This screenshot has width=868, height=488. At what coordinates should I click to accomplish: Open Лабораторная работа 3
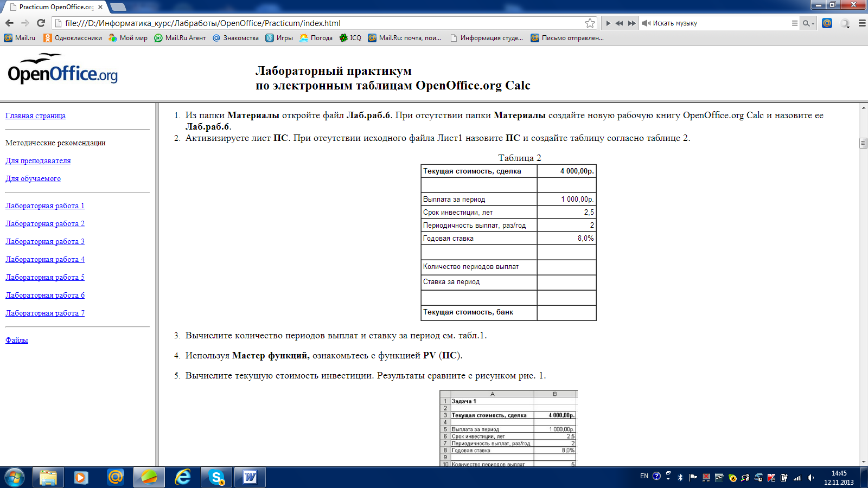[x=45, y=241]
